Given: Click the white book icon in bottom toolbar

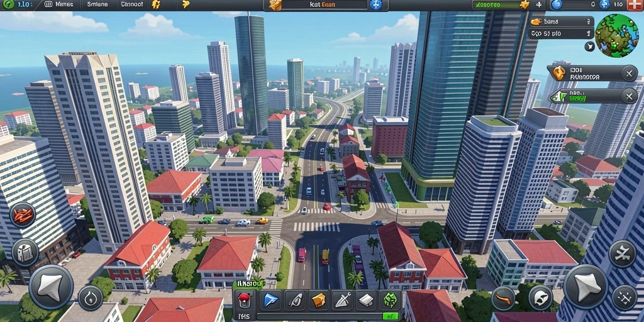Looking at the screenshot, I should pos(366,300).
